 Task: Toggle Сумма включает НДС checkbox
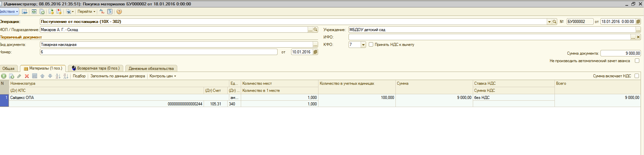[637, 76]
